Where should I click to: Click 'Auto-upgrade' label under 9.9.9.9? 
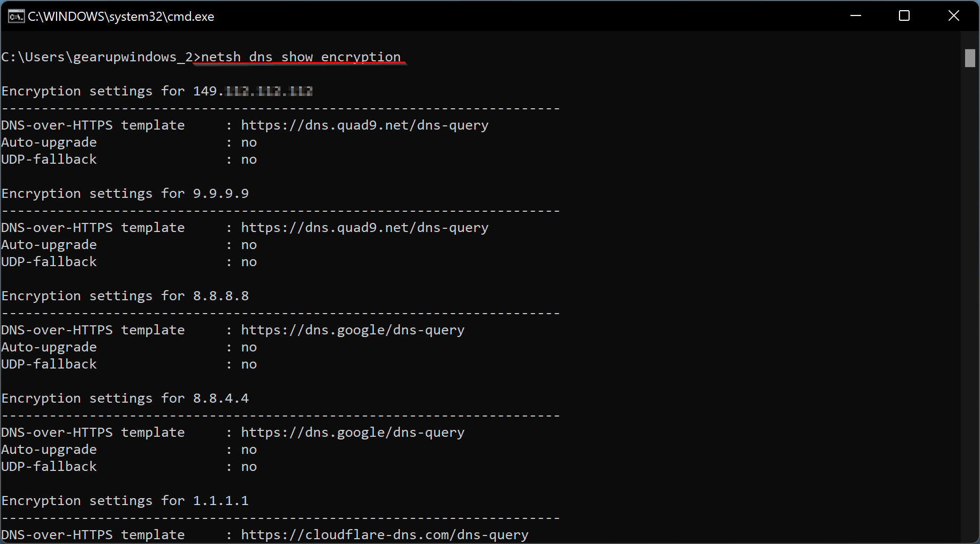[49, 245]
